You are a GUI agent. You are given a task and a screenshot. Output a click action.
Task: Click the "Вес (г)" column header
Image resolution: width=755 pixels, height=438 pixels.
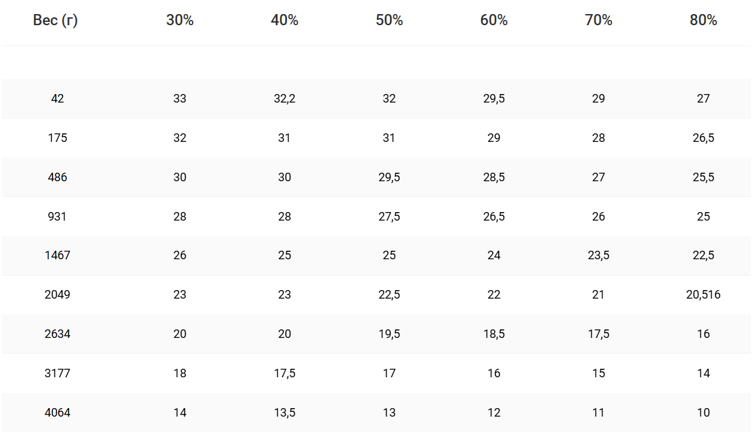(57, 21)
